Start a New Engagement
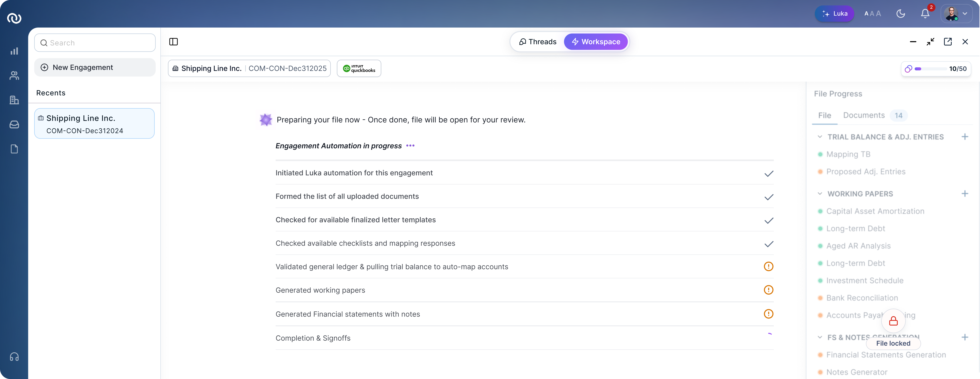Screen dimensions: 980x379 (95, 67)
